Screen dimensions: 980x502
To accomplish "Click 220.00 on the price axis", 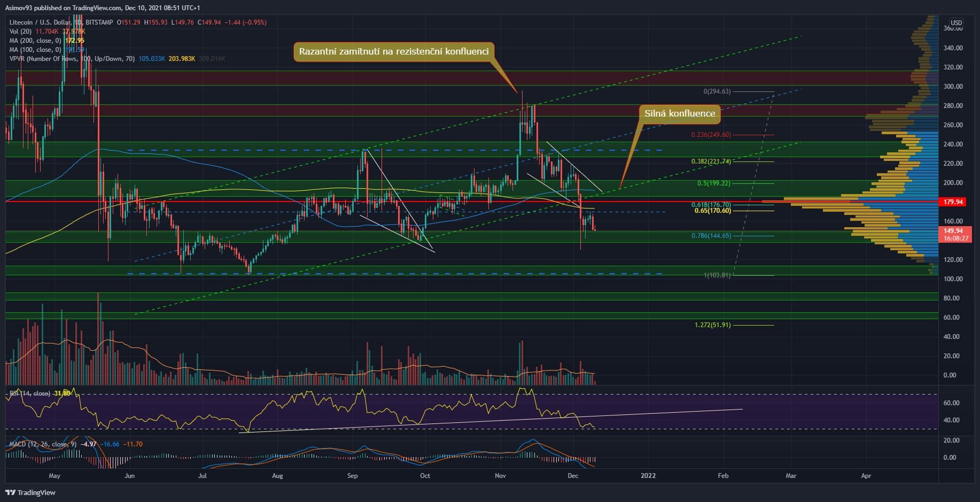I will pyautogui.click(x=953, y=164).
